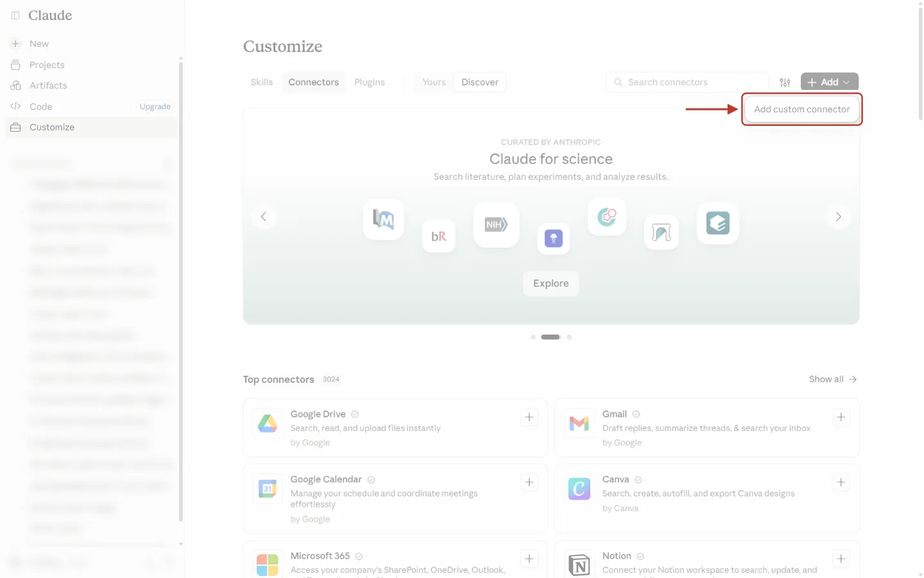Click the 3024 connector count badge
This screenshot has height=578, width=924.
click(x=331, y=380)
